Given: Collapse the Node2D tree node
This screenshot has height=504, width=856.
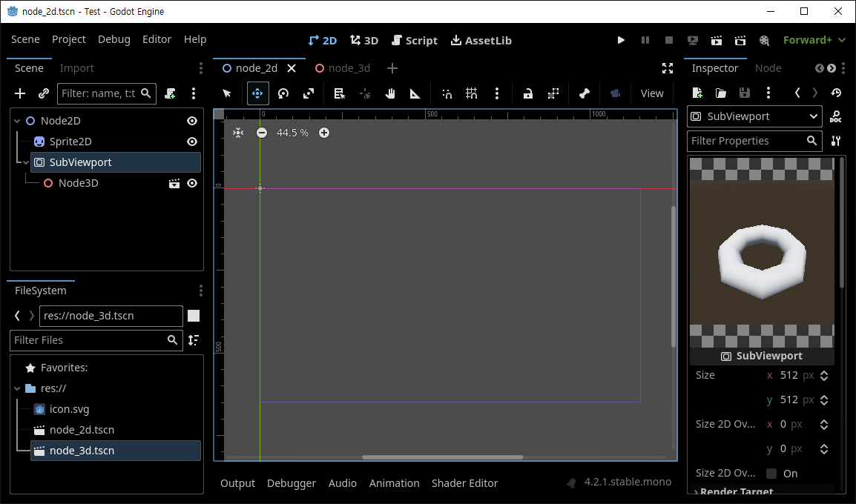Looking at the screenshot, I should [x=17, y=121].
